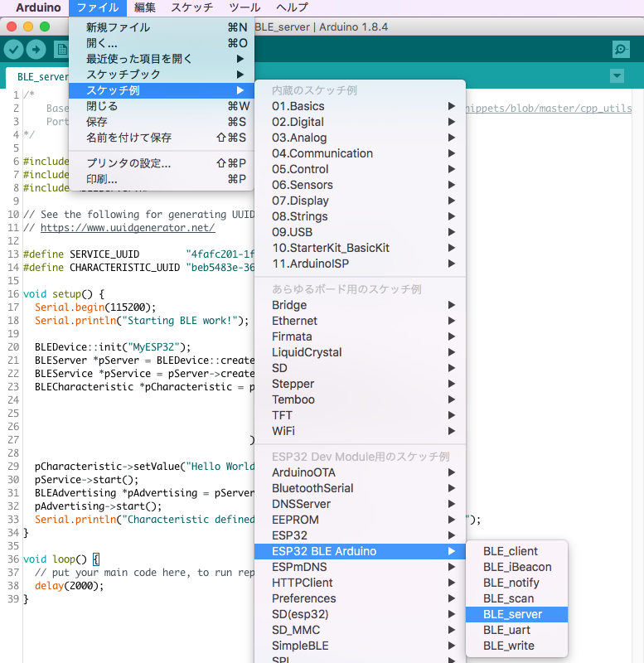Open the SD(esp32) examples entry
The width and height of the screenshot is (644, 663).
(x=361, y=614)
